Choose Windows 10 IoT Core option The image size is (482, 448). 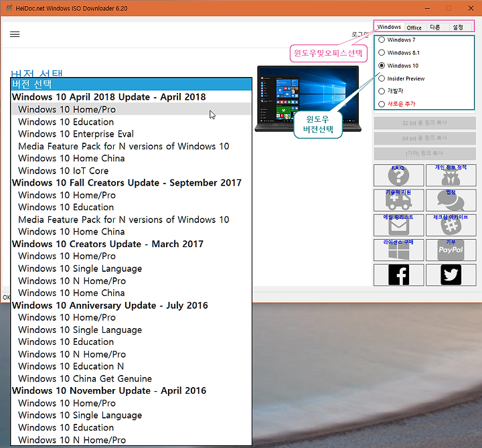point(131,171)
